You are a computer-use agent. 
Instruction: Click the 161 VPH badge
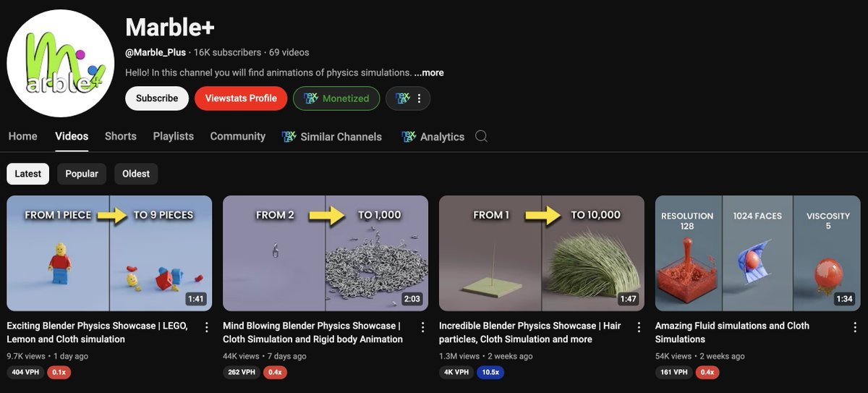673,372
